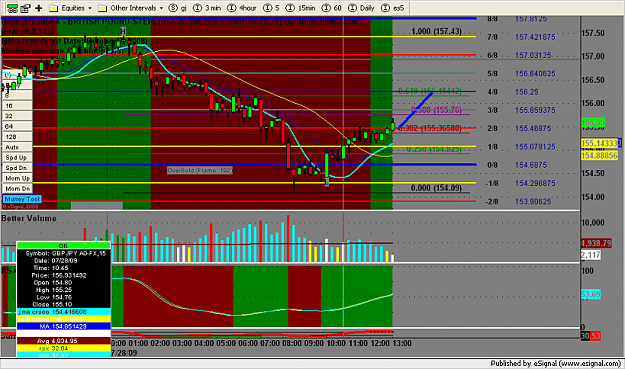The width and height of the screenshot is (625, 369).
Task: Select the 5 minute interval shortcut
Action: 271,8
